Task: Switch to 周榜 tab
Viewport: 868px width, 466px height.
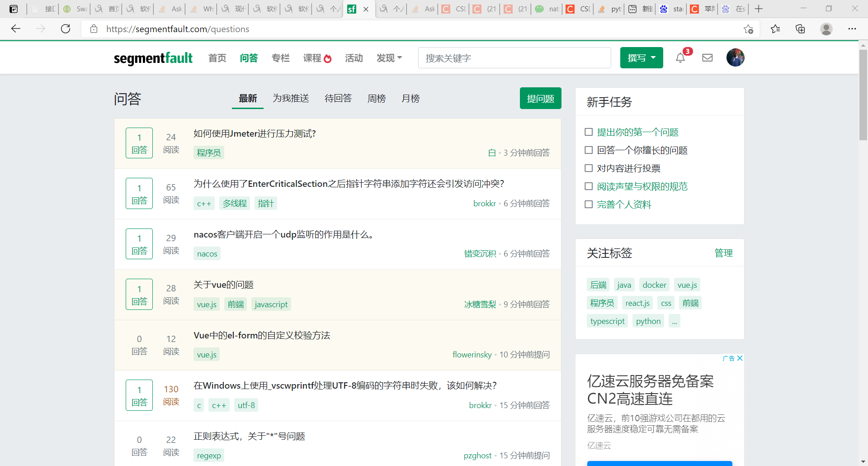Action: (x=377, y=98)
